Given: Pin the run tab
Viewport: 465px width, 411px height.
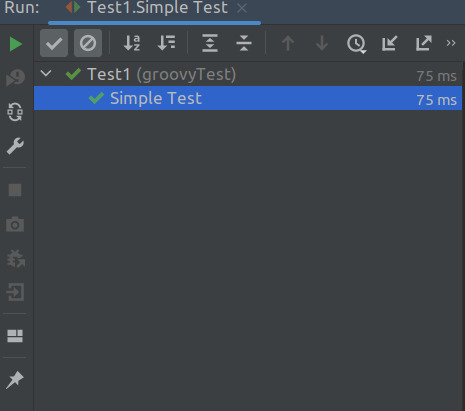Looking at the screenshot, I should (x=15, y=380).
